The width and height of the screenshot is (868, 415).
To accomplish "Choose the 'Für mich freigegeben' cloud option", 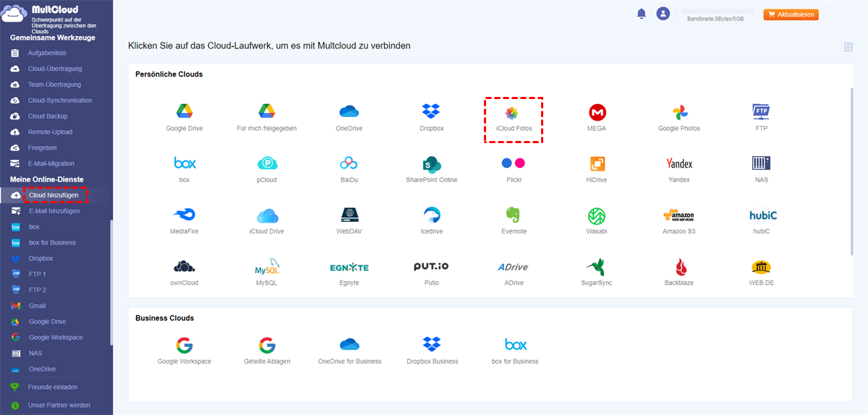I will click(x=267, y=111).
